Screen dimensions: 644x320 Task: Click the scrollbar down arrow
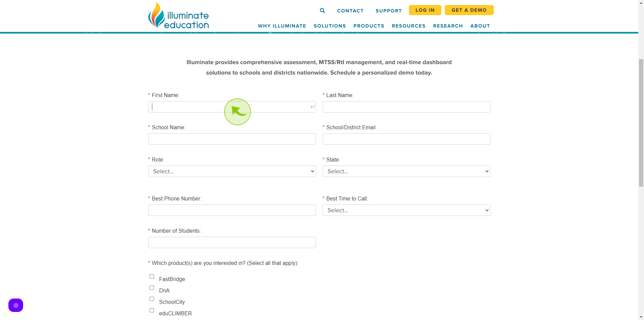pos(641,317)
